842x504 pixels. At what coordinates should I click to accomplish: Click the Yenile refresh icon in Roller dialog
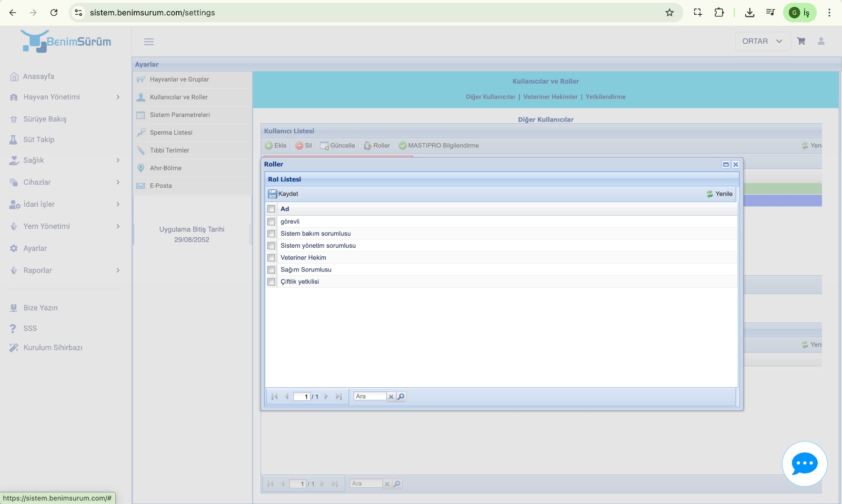click(x=710, y=194)
